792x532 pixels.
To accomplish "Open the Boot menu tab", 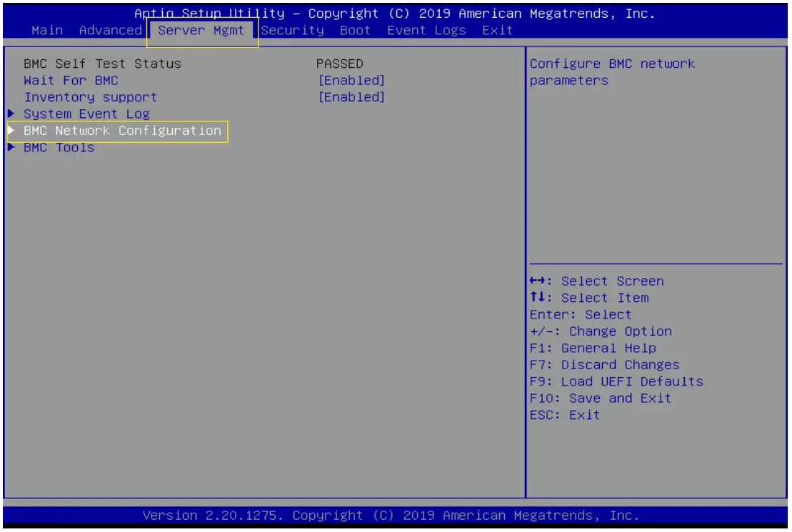I will [355, 30].
